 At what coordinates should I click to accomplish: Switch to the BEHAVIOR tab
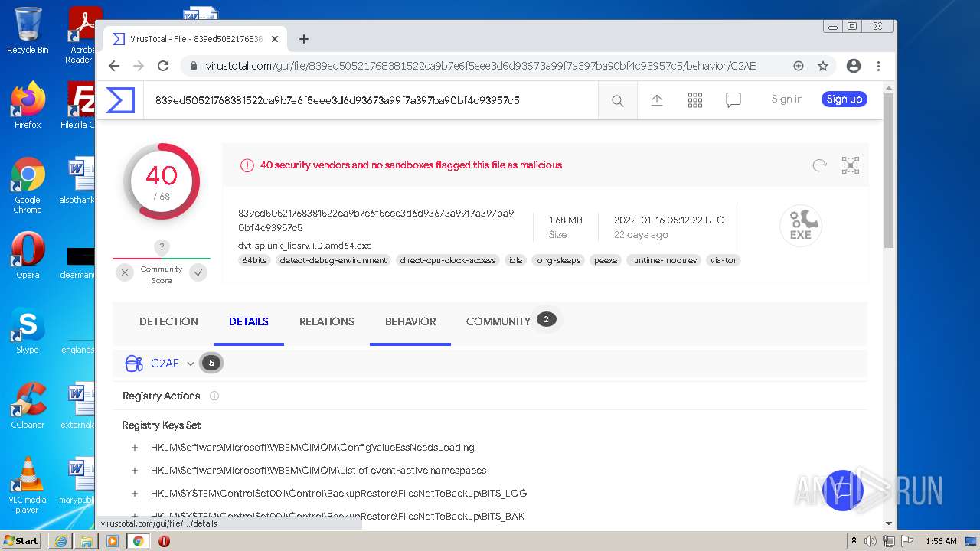[x=410, y=321]
